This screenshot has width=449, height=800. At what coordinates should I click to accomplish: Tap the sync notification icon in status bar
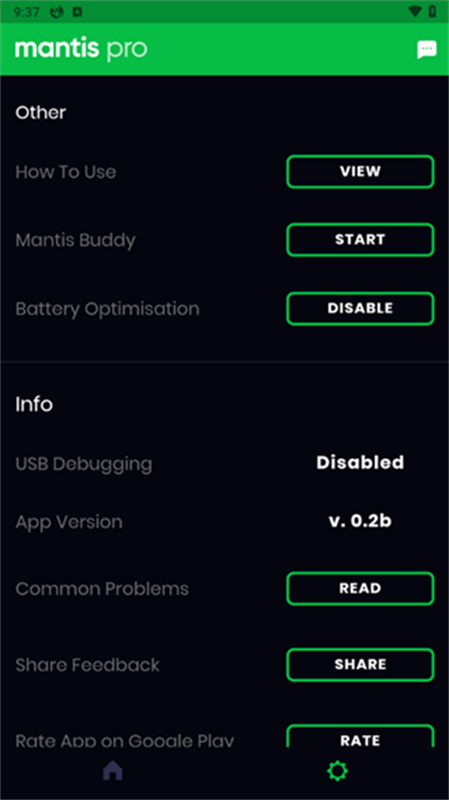(57, 12)
